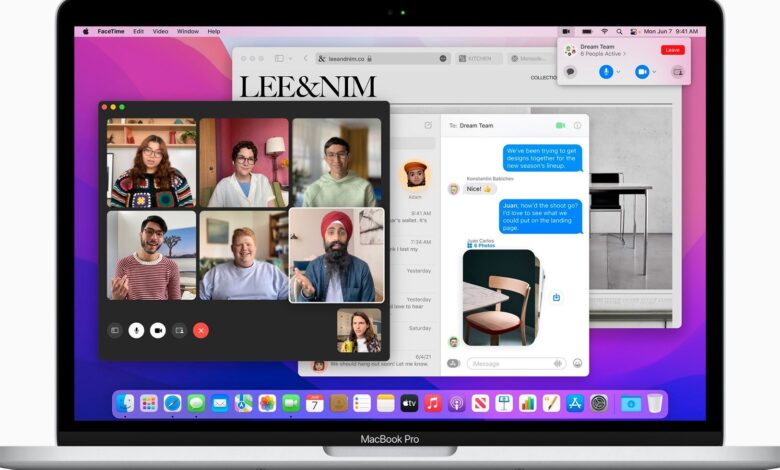Click LEE&NIM logo on web page
This screenshot has height=470, width=780.
pyautogui.click(x=308, y=87)
